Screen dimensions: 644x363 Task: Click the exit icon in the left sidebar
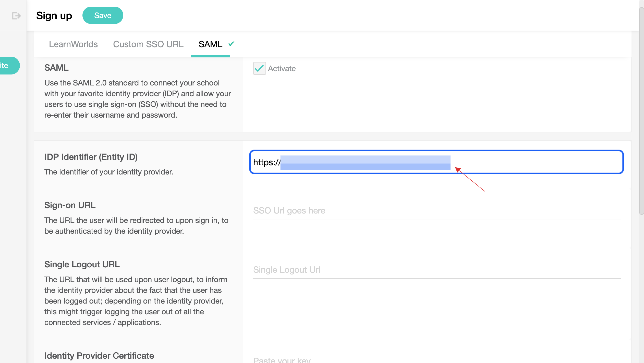coord(16,16)
